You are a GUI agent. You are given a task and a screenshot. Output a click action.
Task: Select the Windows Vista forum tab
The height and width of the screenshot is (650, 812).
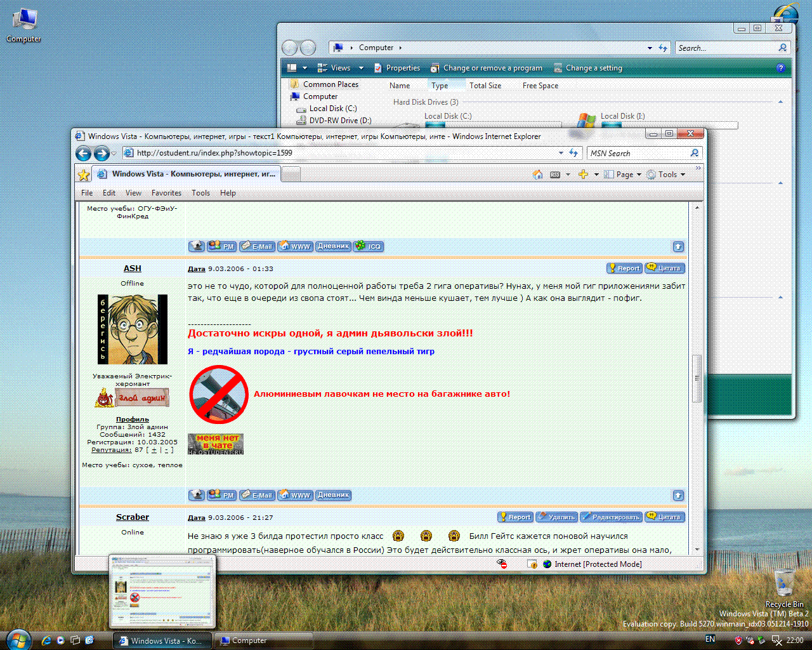pos(187,174)
